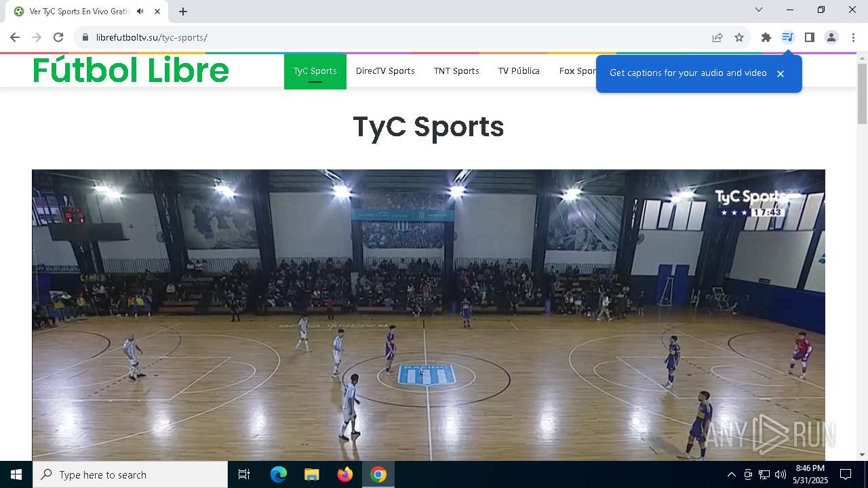868x488 pixels.
Task: Click the address bar URL
Action: [x=152, y=37]
